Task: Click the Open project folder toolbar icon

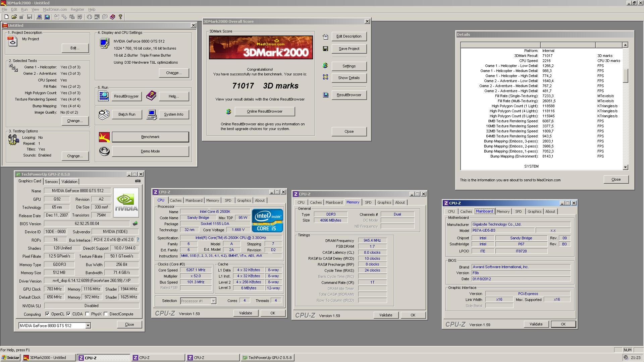Action: point(14,17)
